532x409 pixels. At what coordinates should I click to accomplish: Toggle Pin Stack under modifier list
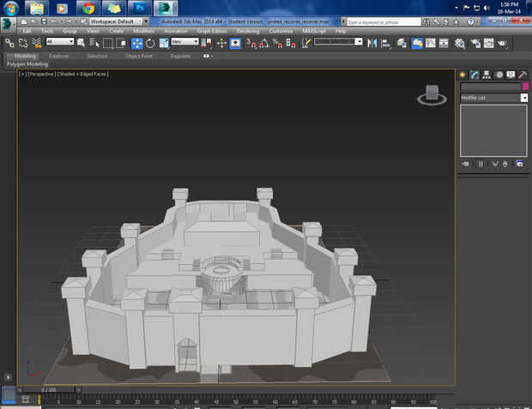466,163
